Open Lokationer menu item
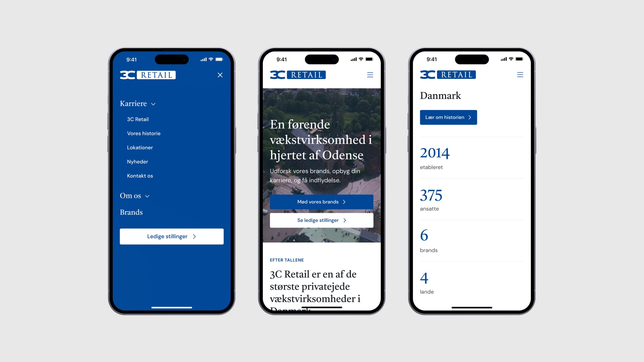 tap(140, 147)
